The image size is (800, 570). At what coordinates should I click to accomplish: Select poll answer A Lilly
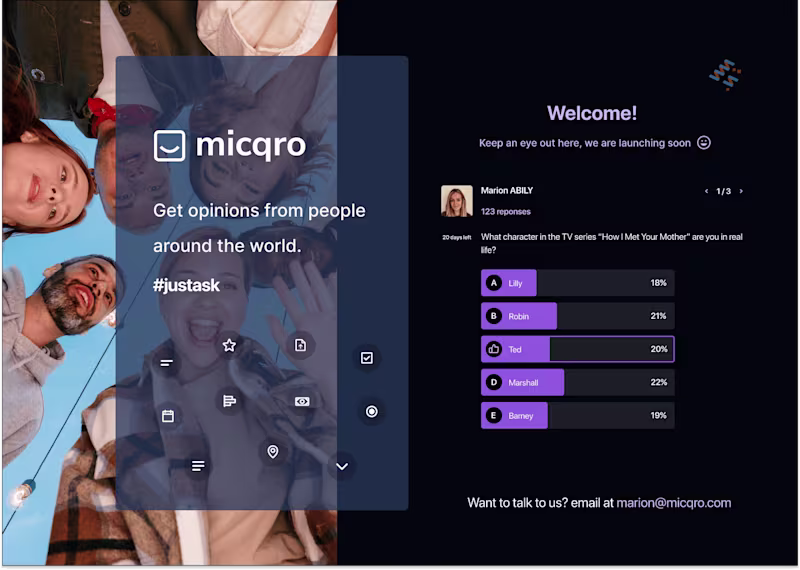578,283
